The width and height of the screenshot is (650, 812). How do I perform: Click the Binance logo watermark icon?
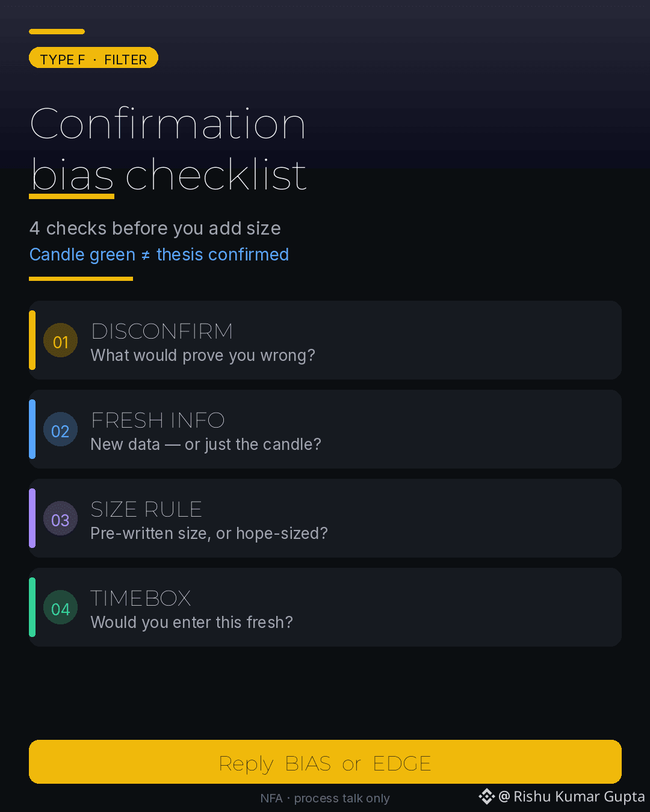pyautogui.click(x=486, y=797)
